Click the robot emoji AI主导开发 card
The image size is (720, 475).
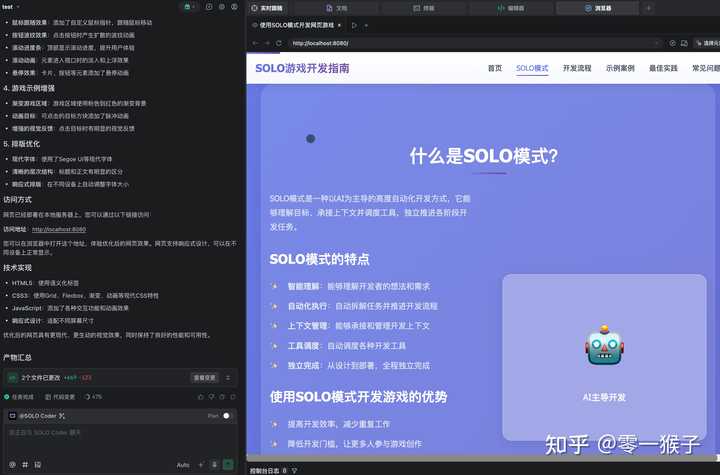[x=604, y=357]
